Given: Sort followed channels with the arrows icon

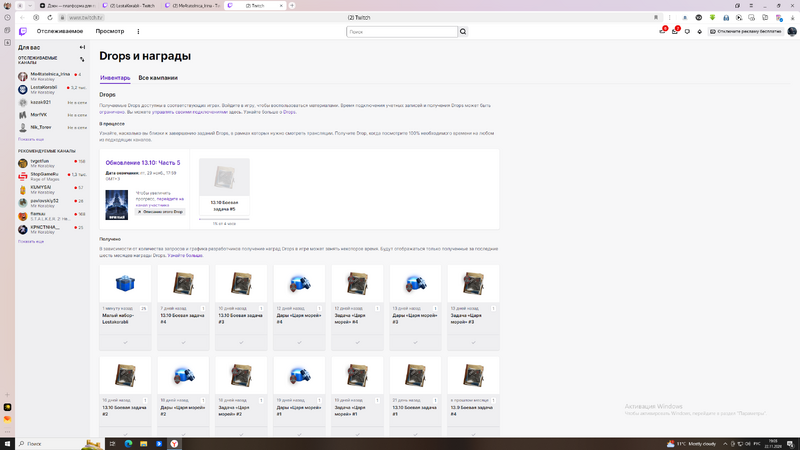Looking at the screenshot, I should pos(82,60).
